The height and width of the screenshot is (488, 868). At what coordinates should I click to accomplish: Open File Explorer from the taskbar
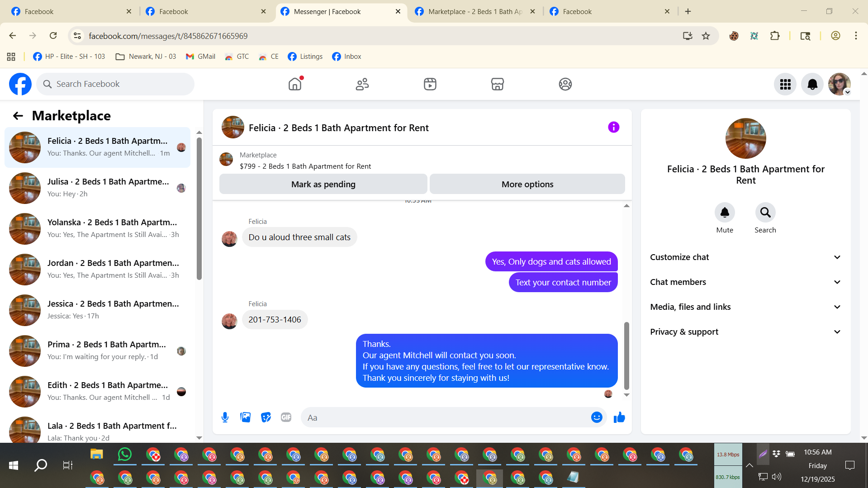pos(96,454)
